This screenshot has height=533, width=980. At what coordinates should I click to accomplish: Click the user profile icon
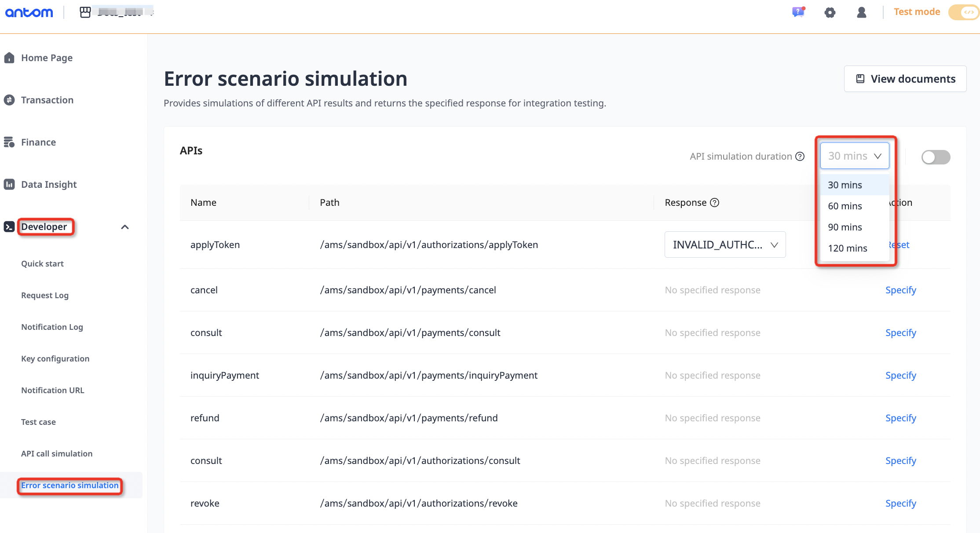click(x=861, y=12)
